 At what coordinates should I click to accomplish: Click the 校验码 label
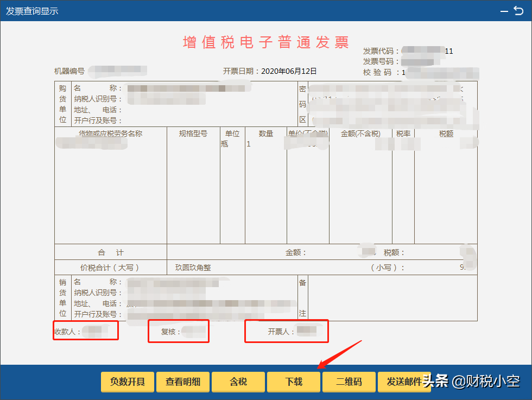click(x=381, y=72)
